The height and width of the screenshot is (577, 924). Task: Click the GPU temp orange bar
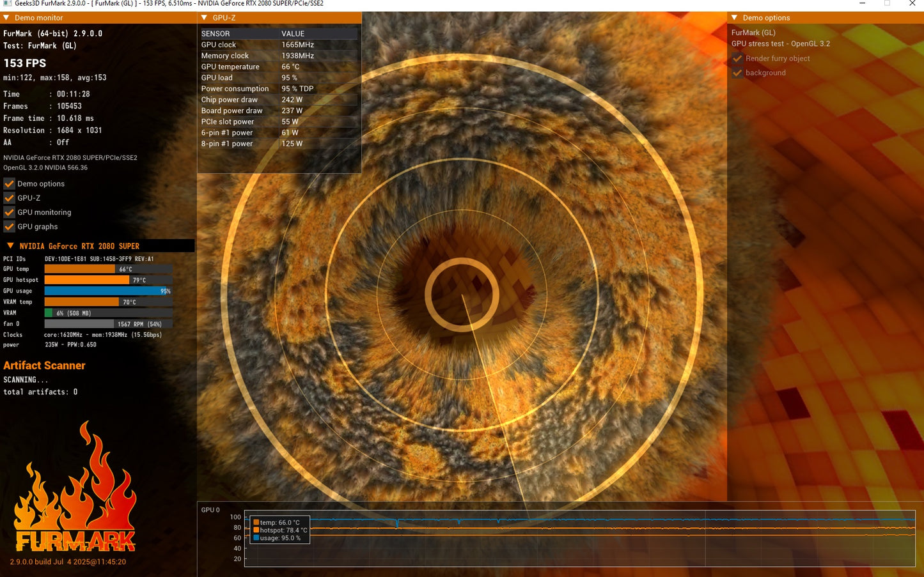pyautogui.click(x=80, y=269)
